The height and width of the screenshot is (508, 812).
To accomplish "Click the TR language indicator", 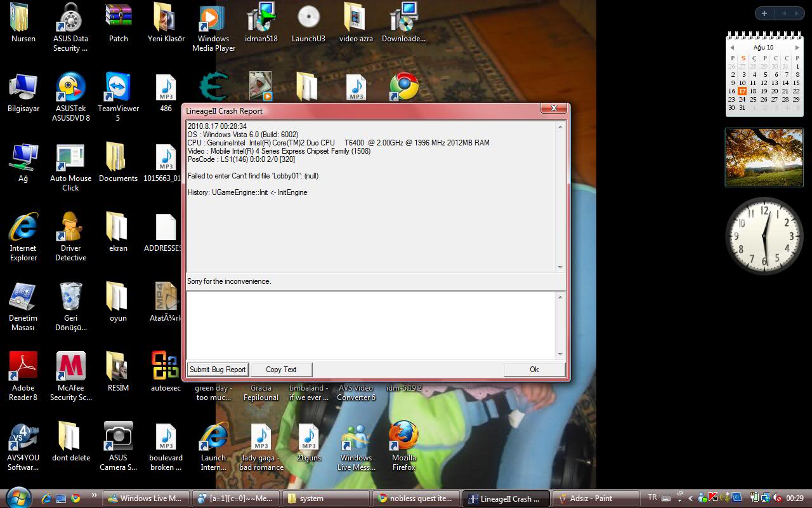I will (x=652, y=497).
